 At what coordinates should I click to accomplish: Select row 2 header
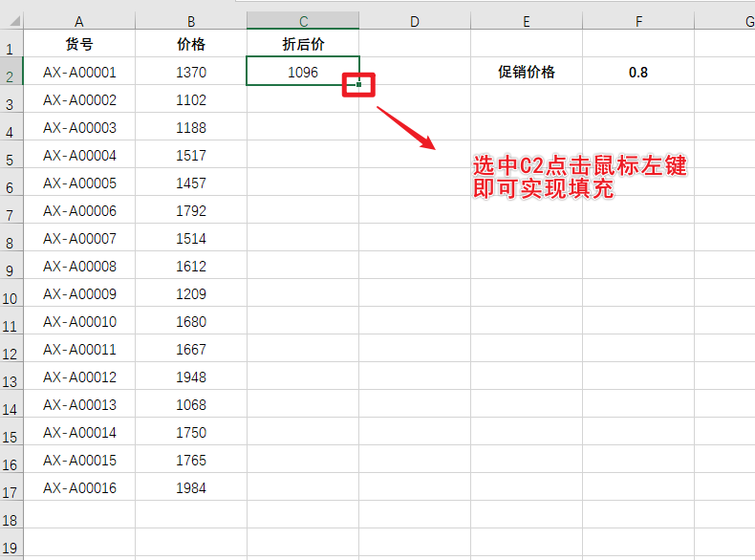(11, 72)
